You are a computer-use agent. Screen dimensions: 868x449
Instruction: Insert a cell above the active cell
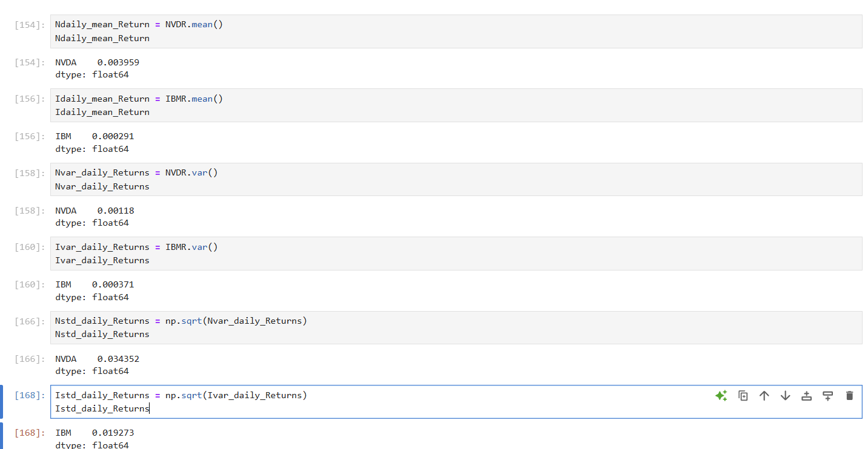point(806,396)
